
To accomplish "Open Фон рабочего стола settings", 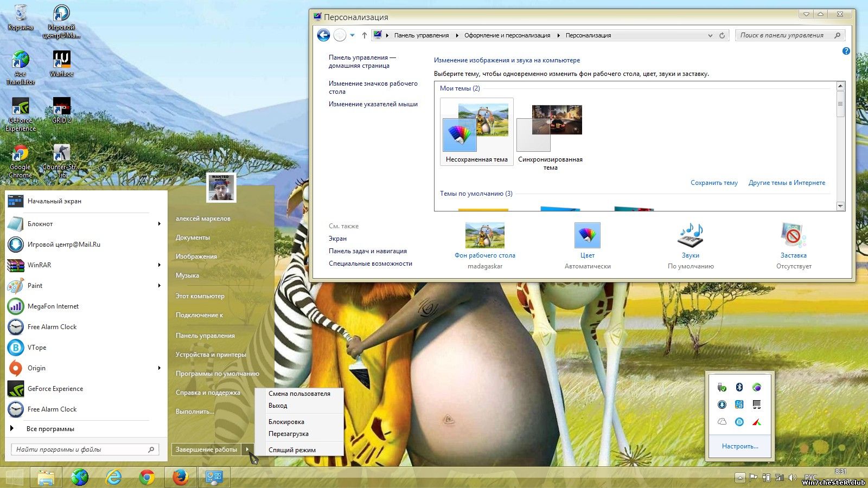I will tap(485, 245).
